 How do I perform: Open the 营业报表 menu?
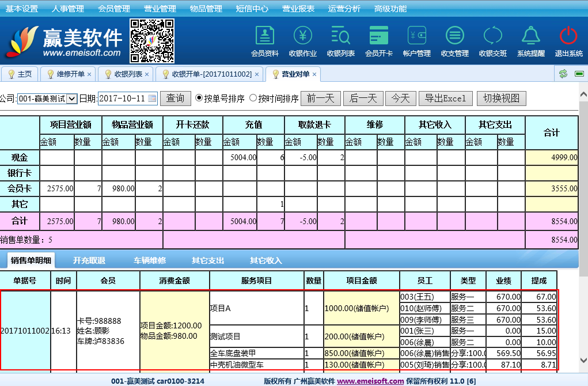(298, 9)
